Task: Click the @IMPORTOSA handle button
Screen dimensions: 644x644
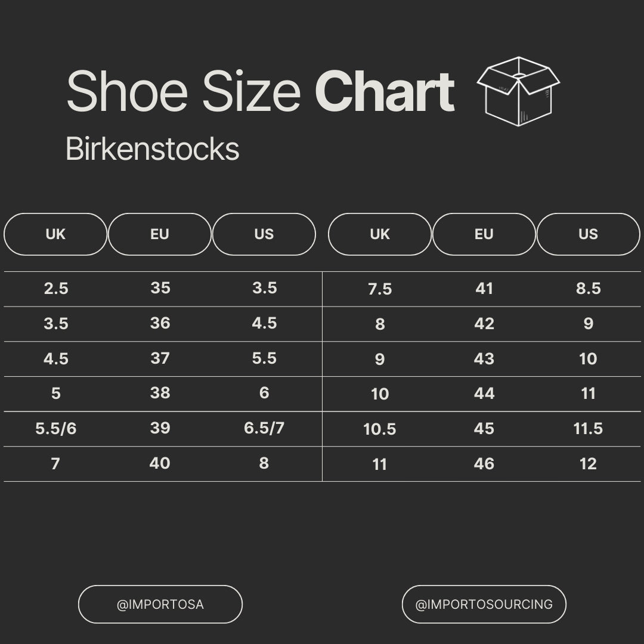Action: point(160,604)
